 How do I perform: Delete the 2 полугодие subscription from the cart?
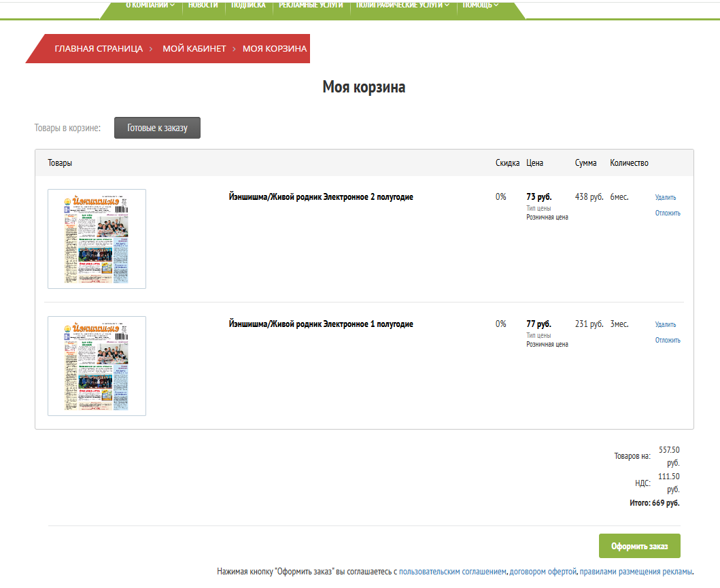click(x=665, y=198)
